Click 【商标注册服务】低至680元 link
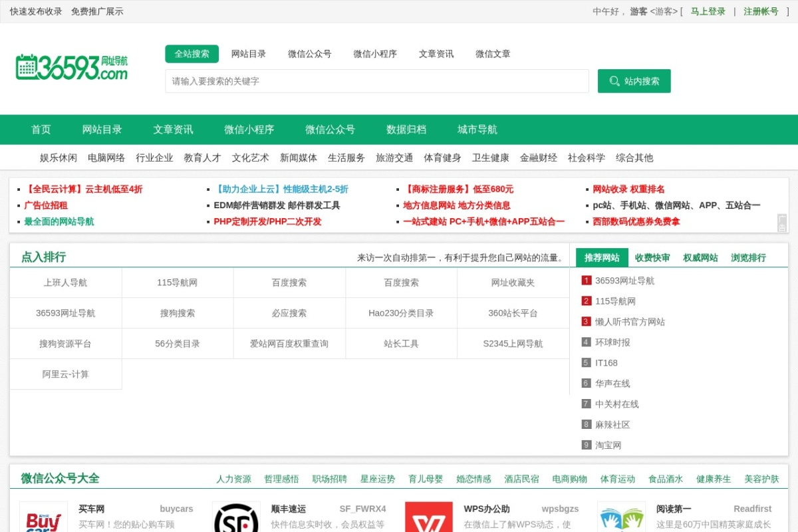 click(x=458, y=189)
